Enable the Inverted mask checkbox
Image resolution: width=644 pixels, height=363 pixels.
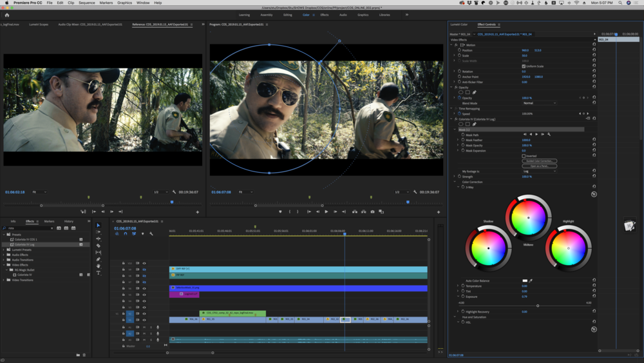524,156
